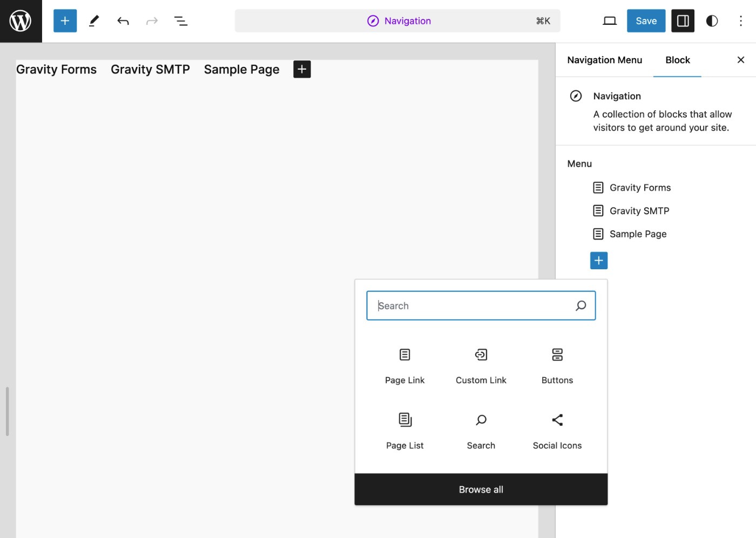Image resolution: width=756 pixels, height=538 pixels.
Task: Open the List View outline
Action: (181, 21)
